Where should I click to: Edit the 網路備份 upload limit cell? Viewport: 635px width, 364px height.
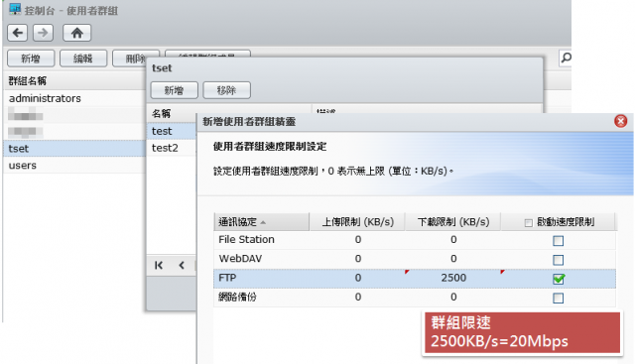tap(357, 298)
